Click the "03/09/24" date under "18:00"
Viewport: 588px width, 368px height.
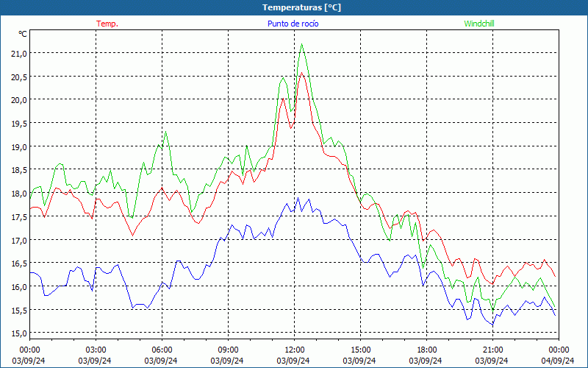coord(426,361)
